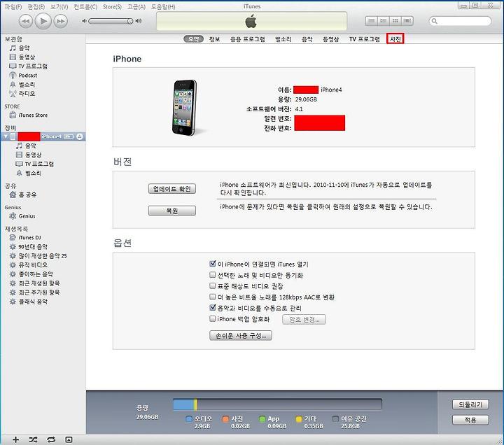Select the 벨소리 tab at top

coord(283,39)
